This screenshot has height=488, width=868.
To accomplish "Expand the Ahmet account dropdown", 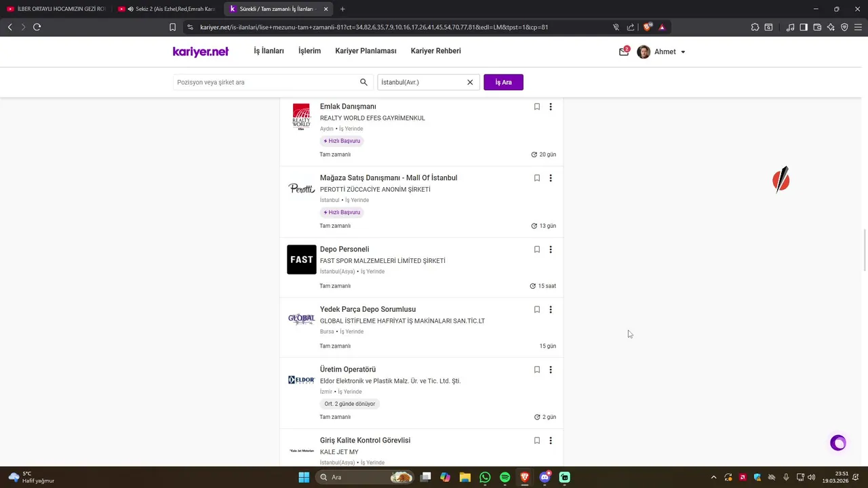I will pyautogui.click(x=683, y=52).
